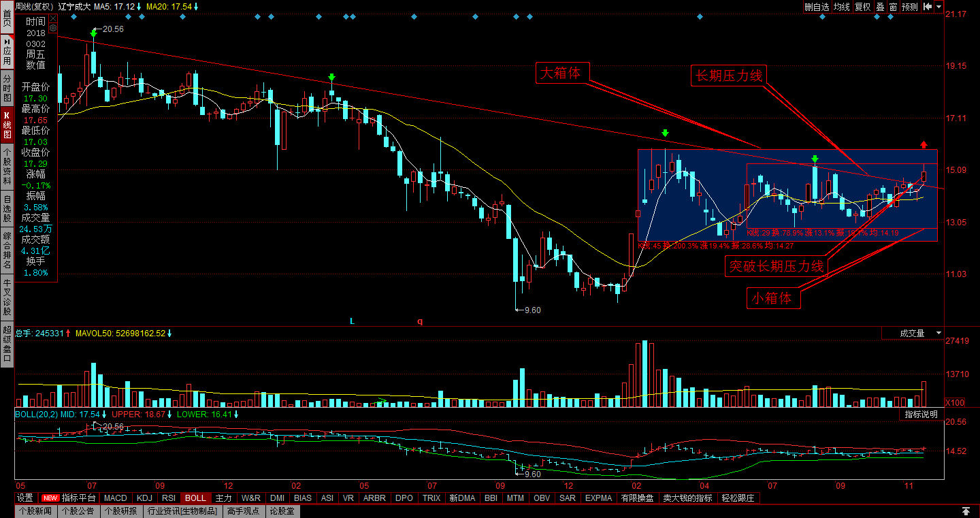The width and height of the screenshot is (980, 518).
Task: Toggle the 窗 window option
Action: pos(893,7)
